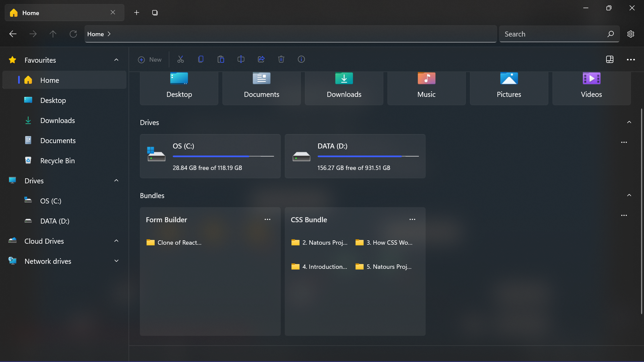Click the Delete trash icon
644x362 pixels.
tap(281, 59)
